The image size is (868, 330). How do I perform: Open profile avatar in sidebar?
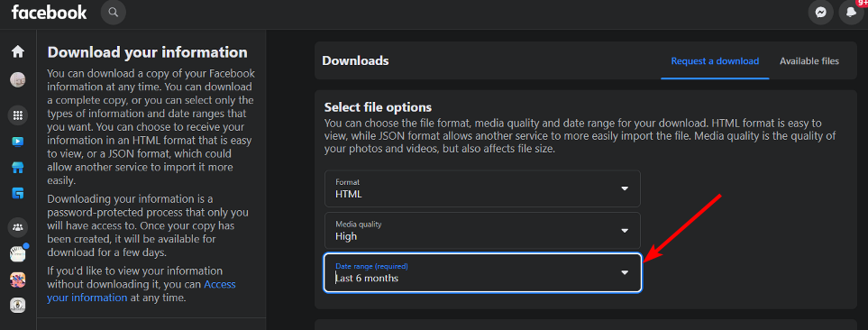18,79
